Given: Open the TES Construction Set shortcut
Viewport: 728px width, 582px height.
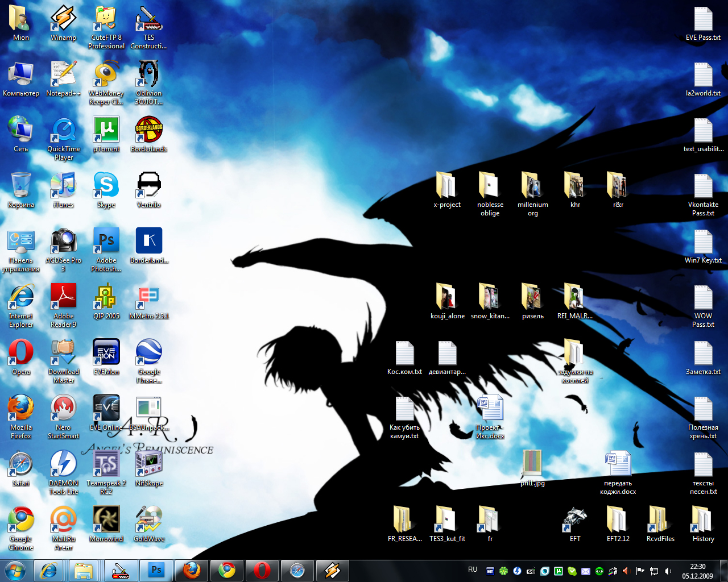Looking at the screenshot, I should click(x=149, y=27).
